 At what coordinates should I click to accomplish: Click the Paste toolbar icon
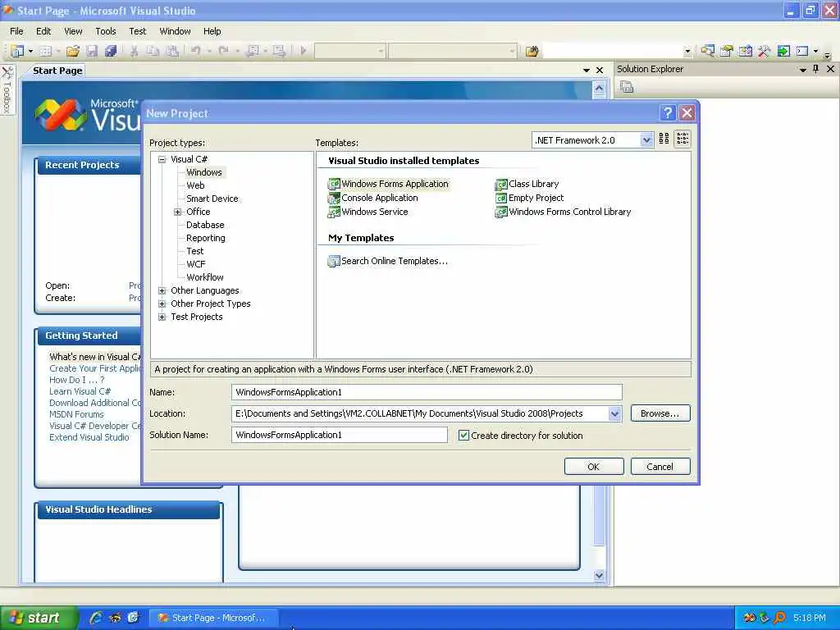point(172,51)
